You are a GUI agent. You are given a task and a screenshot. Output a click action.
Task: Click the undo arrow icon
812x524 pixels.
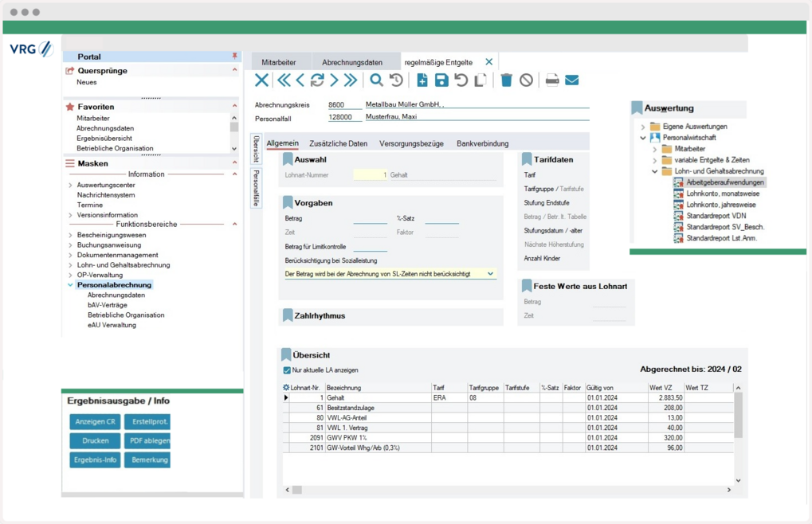click(x=461, y=80)
